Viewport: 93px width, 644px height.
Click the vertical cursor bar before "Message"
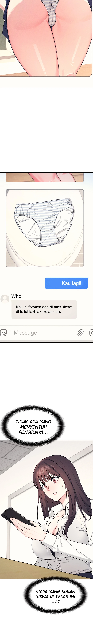click(11, 333)
